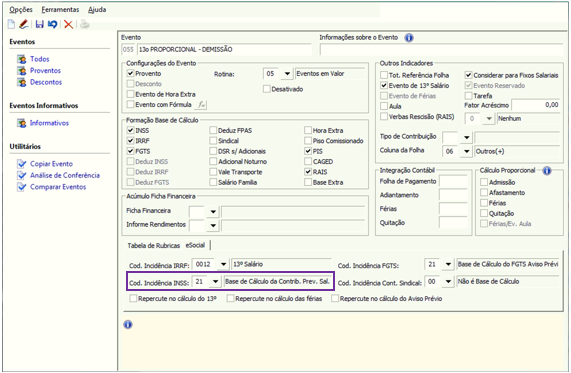Click info icon next to Informações sobre o Evento
Screen dimensions: 571x373
click(x=409, y=38)
